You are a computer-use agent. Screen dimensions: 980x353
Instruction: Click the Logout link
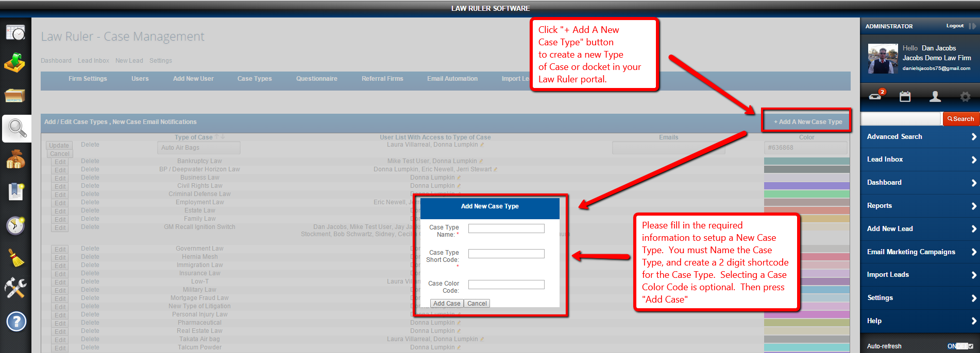955,26
